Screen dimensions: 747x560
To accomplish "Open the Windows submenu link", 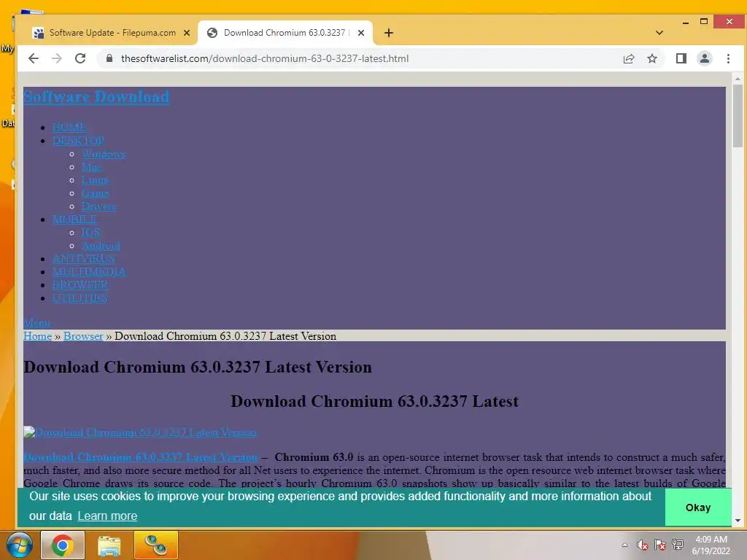I will (104, 154).
